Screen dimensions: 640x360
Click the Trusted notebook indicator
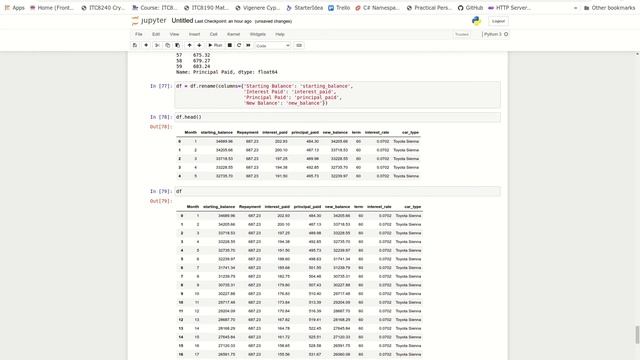[x=462, y=34]
